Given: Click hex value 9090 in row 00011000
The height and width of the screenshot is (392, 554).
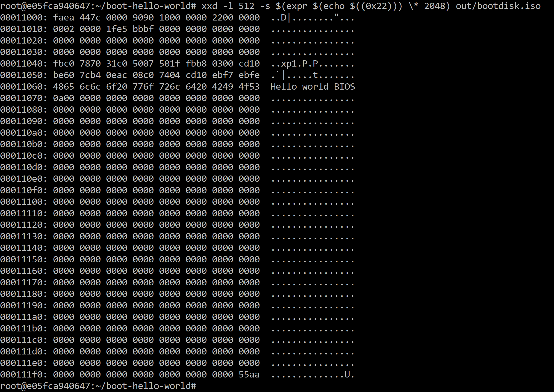Looking at the screenshot, I should click(x=143, y=17).
